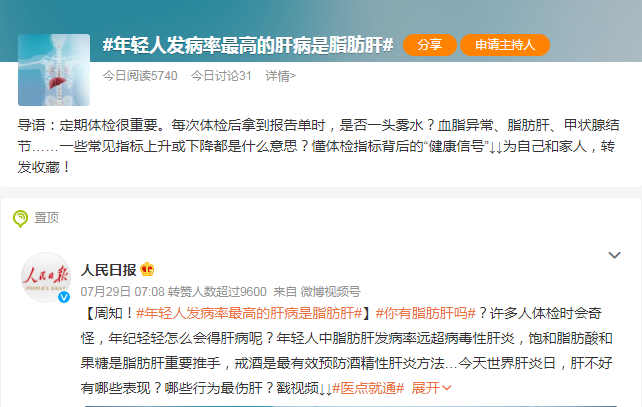Open topic details via 详情>
The image size is (642, 407).
(280, 76)
